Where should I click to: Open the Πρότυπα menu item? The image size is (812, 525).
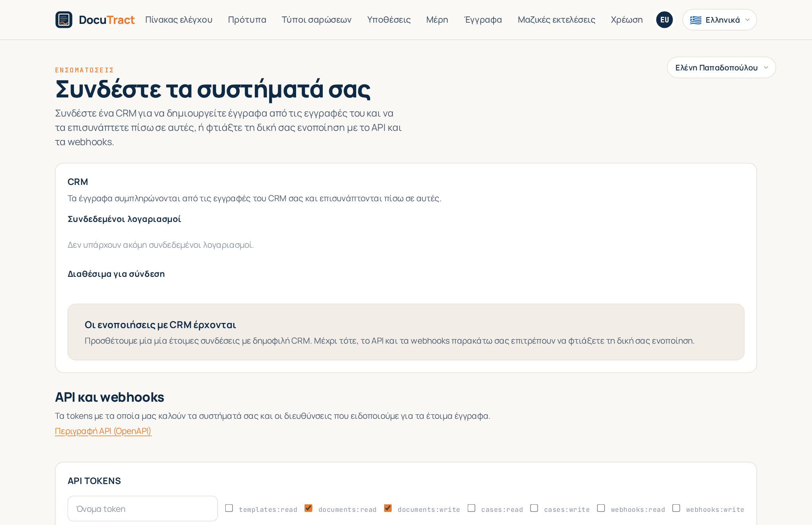click(x=247, y=20)
